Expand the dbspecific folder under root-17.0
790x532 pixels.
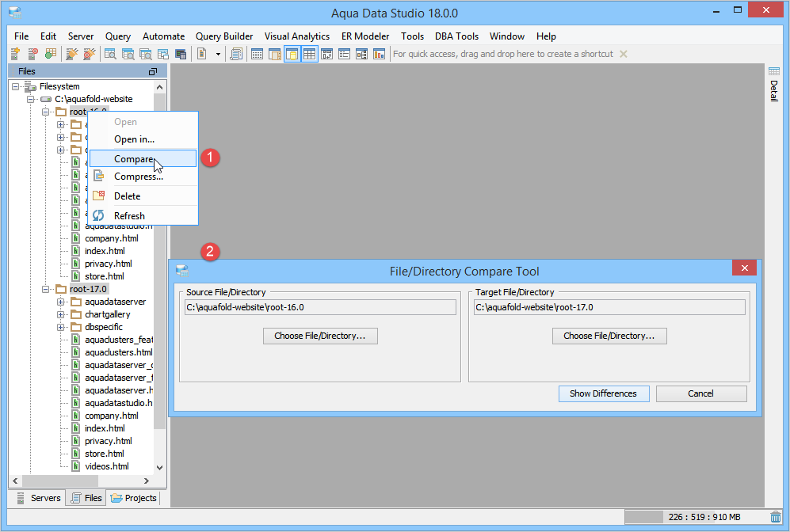pyautogui.click(x=60, y=327)
